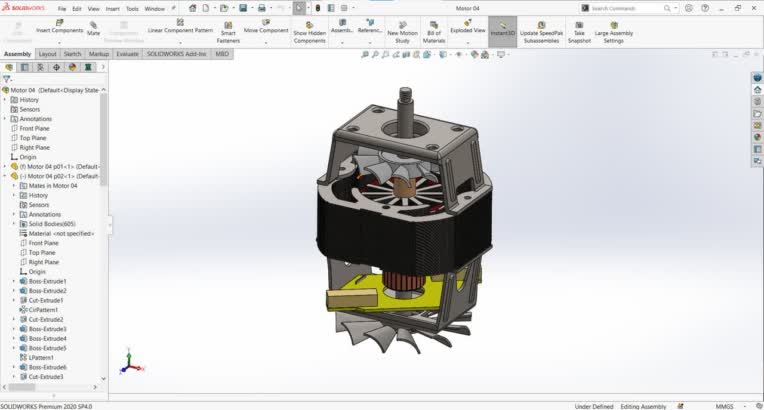764x410 pixels.
Task: Open the Insert menu
Action: 113,9
